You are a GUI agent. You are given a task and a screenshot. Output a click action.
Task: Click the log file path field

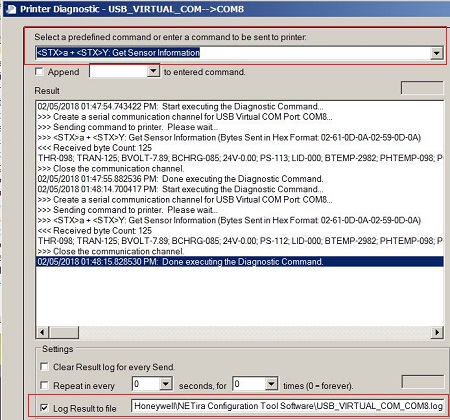pyautogui.click(x=288, y=406)
